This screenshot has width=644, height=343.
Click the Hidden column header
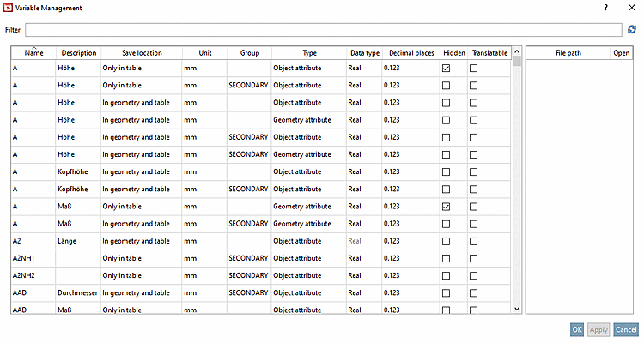454,53
